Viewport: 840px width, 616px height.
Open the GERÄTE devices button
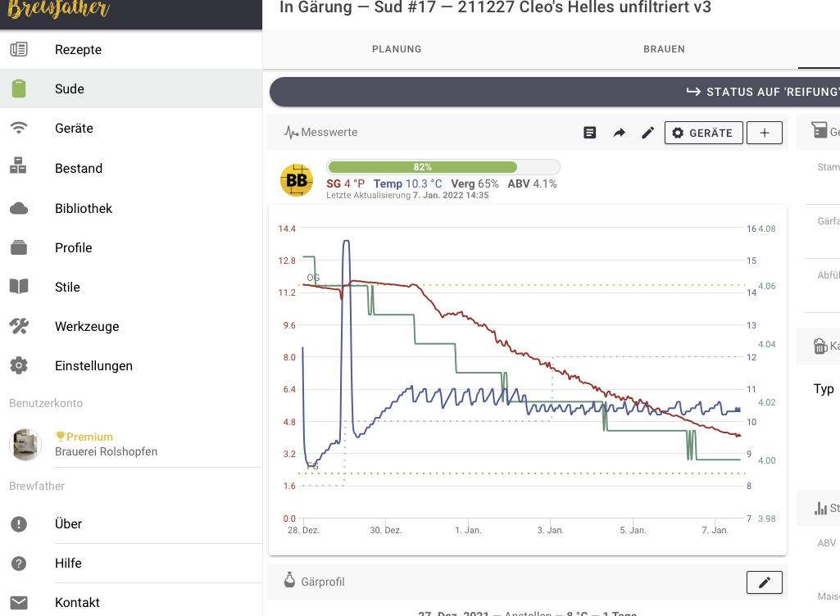point(703,133)
